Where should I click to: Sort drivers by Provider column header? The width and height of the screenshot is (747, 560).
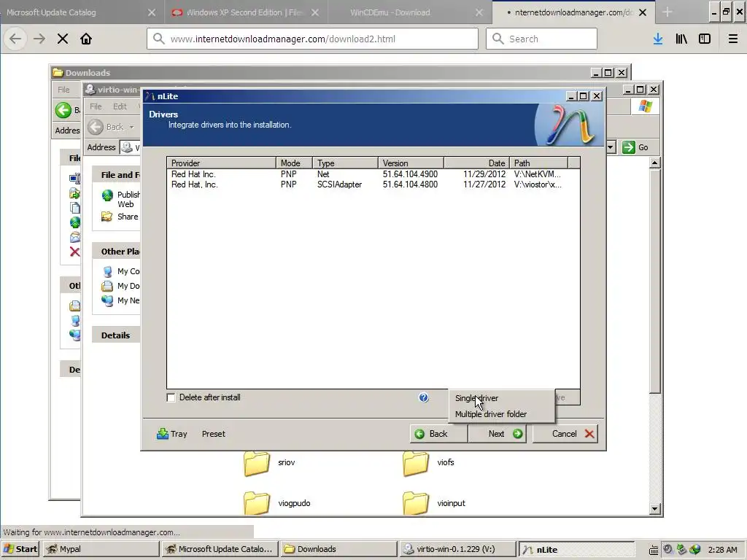222,163
